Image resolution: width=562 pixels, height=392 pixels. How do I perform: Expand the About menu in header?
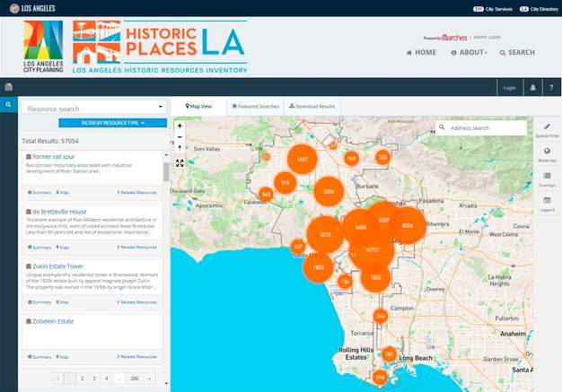(471, 53)
